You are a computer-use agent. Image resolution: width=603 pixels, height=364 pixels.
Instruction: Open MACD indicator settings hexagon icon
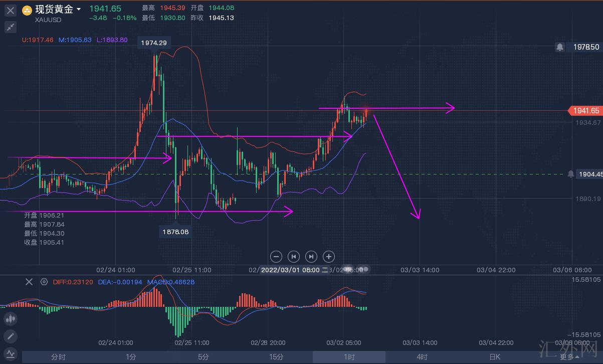44,282
